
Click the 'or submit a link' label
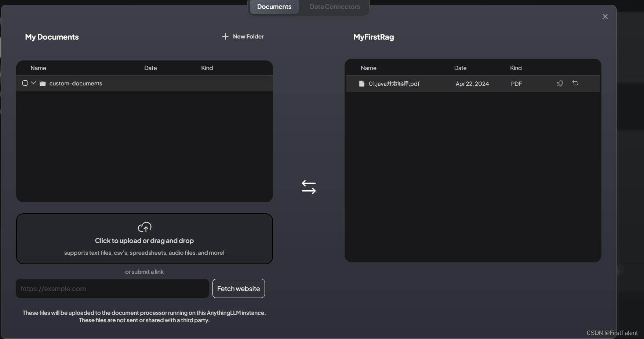point(144,272)
